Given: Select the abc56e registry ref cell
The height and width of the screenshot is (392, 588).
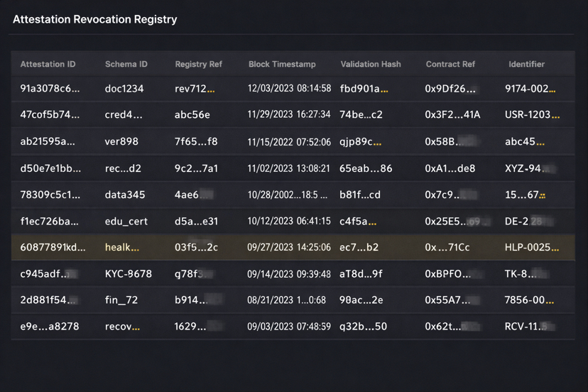Looking at the screenshot, I should [x=192, y=114].
